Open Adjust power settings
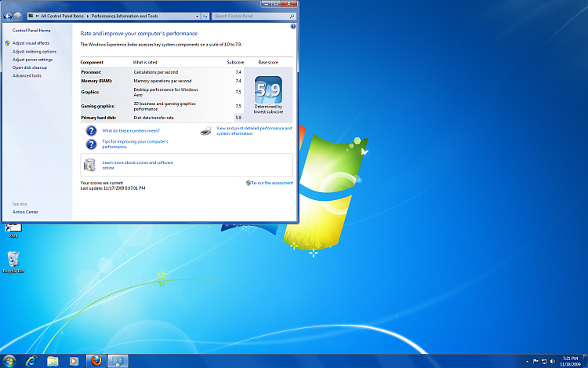 32,60
